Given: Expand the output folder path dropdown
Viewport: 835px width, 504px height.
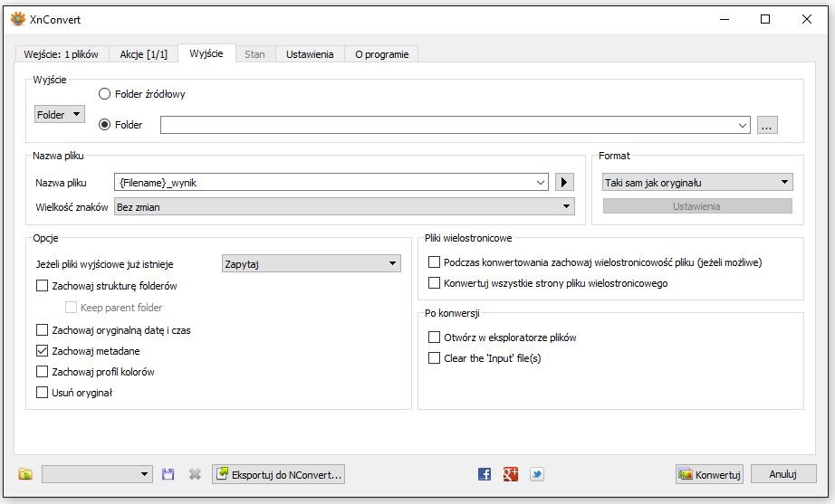Looking at the screenshot, I should point(743,125).
